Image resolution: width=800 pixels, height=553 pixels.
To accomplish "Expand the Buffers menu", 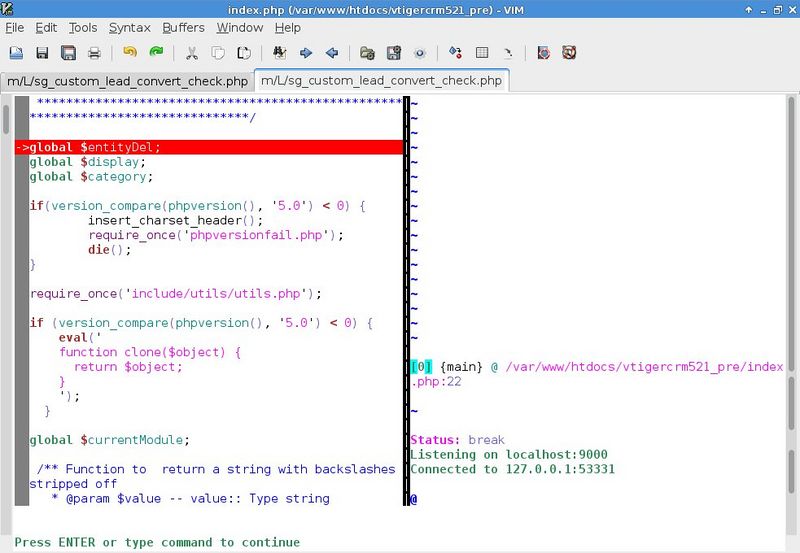I will tap(183, 28).
